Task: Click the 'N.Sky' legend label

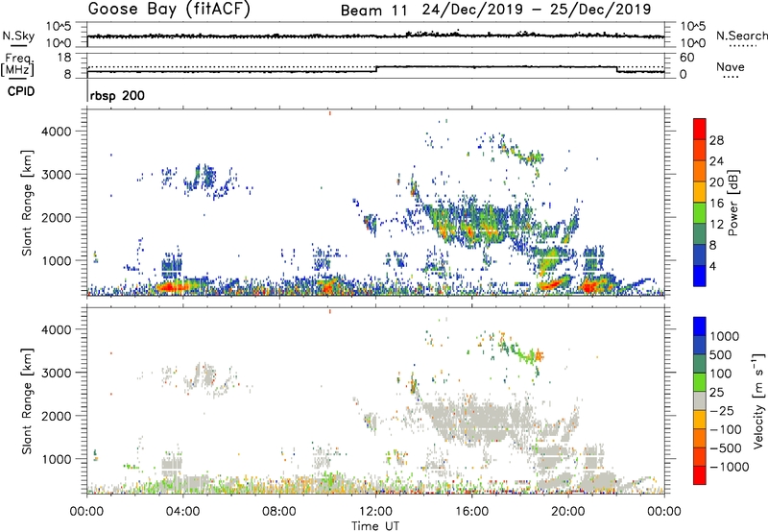Action: point(18,36)
